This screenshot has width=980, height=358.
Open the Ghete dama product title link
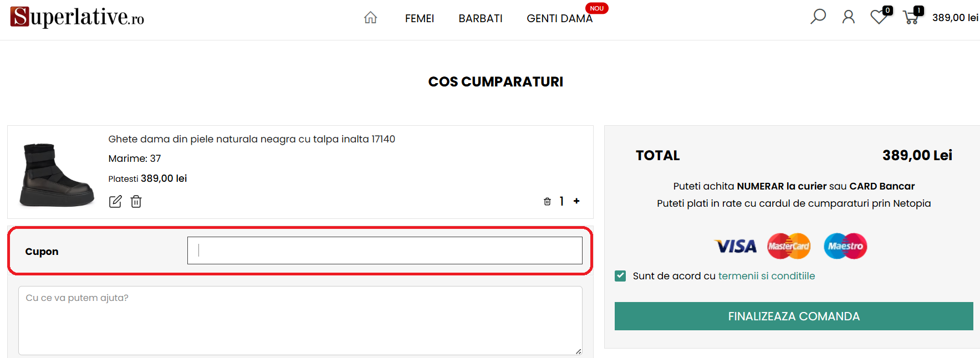coord(252,139)
